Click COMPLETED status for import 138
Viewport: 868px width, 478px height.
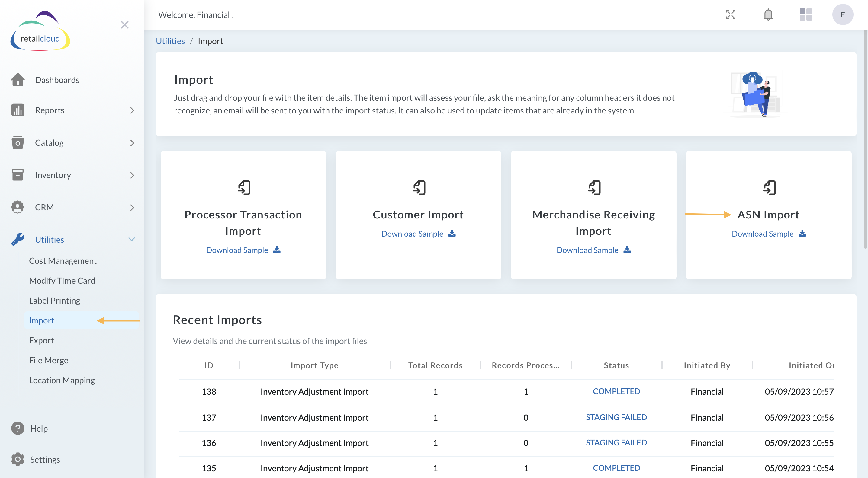(616, 391)
